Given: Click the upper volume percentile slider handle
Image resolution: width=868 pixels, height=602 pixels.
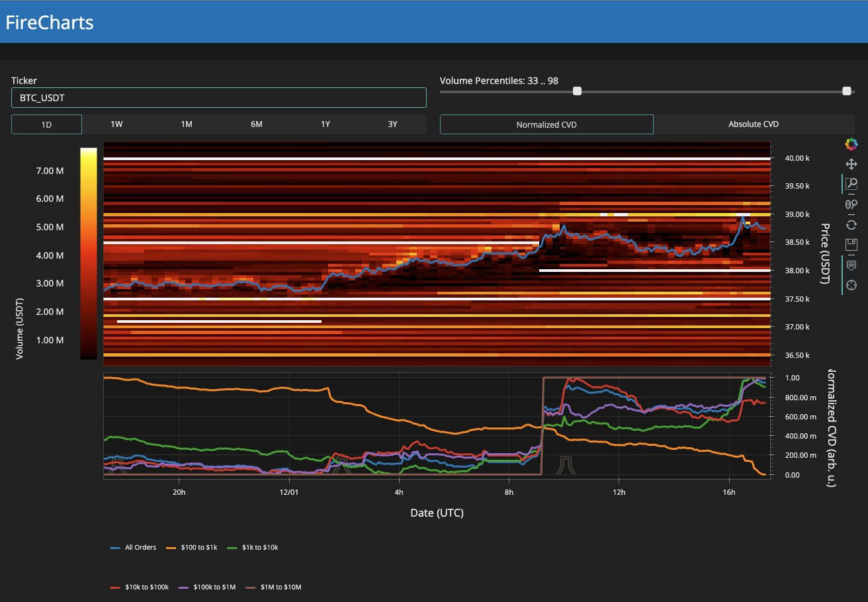Looking at the screenshot, I should (x=846, y=91).
